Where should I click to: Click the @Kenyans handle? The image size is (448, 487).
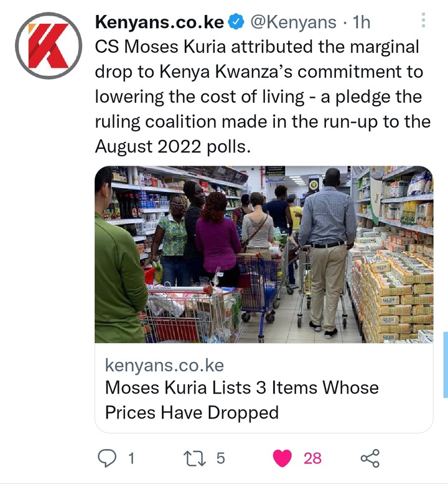(293, 22)
